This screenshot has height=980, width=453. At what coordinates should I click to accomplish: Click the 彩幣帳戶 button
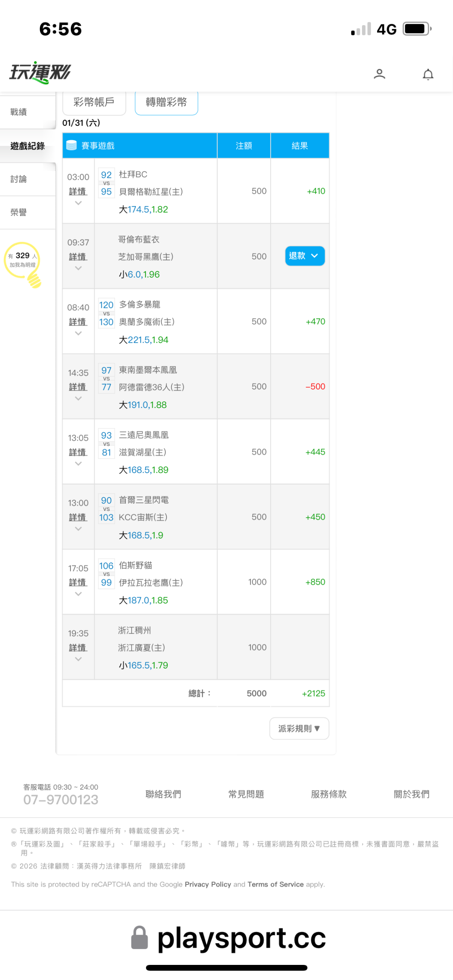pos(94,102)
